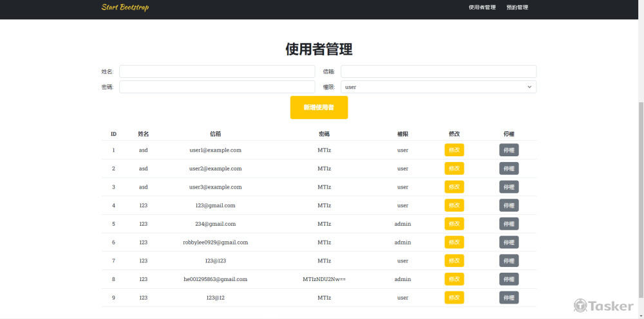Screen dimensions: 644x319
Task: Click 停權 for user ID 1
Action: click(x=509, y=150)
